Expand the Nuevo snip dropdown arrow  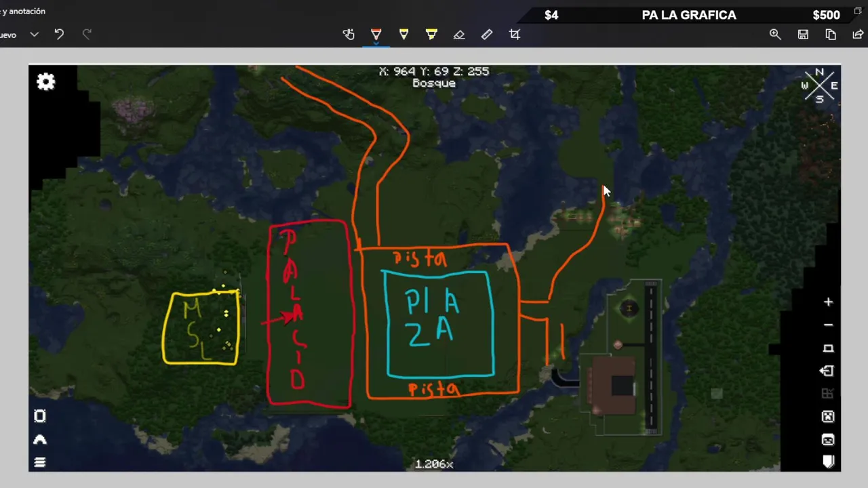point(34,35)
